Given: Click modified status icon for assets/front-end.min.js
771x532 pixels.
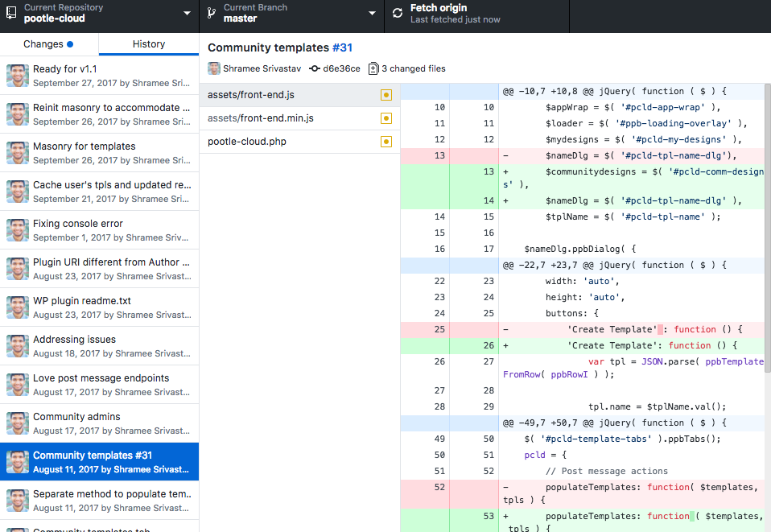Looking at the screenshot, I should click(386, 118).
